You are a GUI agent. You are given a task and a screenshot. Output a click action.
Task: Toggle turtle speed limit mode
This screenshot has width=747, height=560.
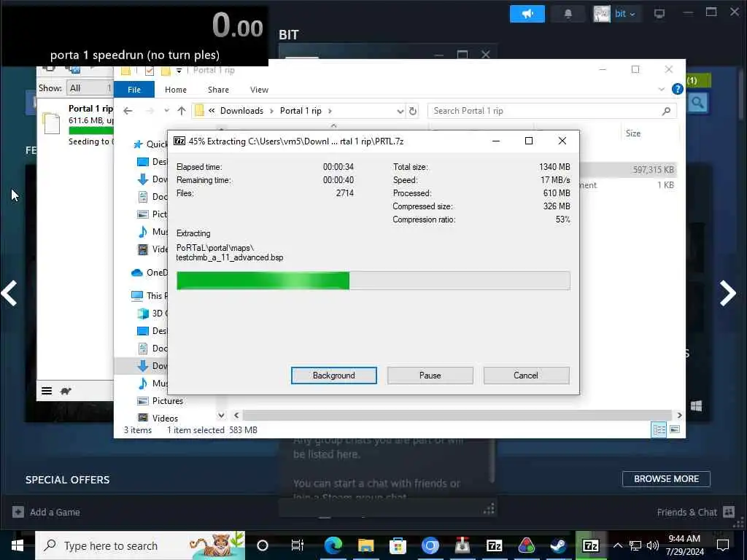click(x=66, y=391)
